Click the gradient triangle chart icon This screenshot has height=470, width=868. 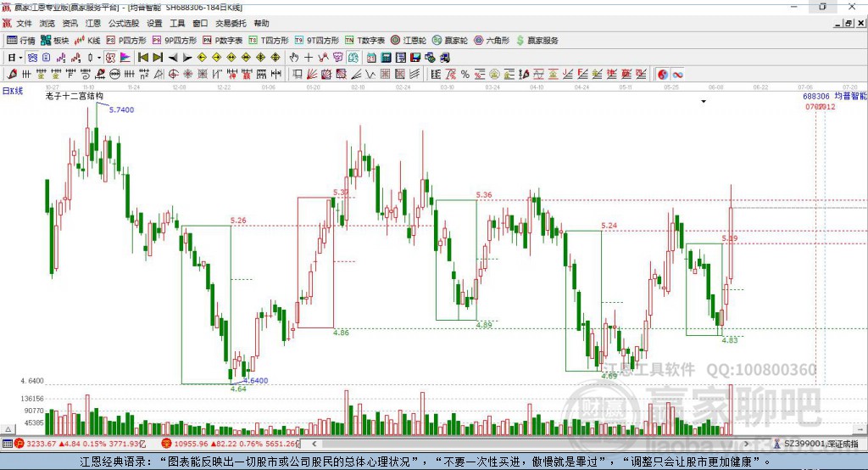click(125, 58)
